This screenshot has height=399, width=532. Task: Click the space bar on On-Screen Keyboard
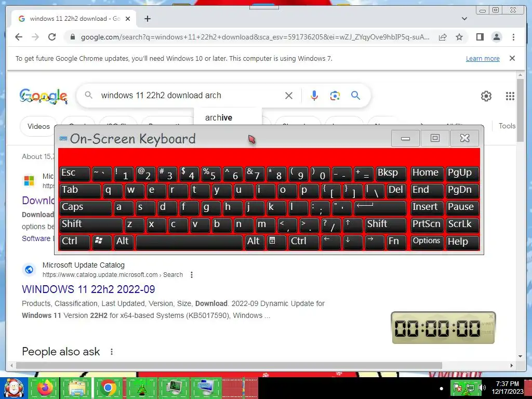(189, 242)
